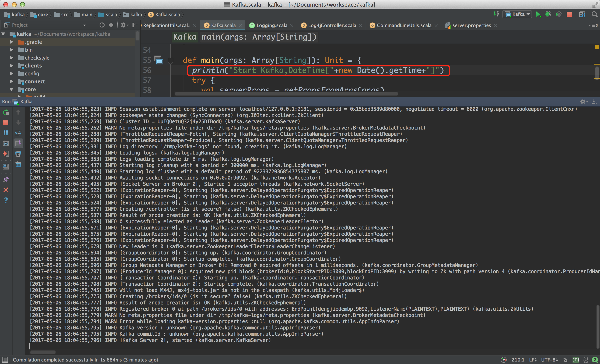Expand the clients folder in tree
600x364 pixels.
(x=11, y=66)
